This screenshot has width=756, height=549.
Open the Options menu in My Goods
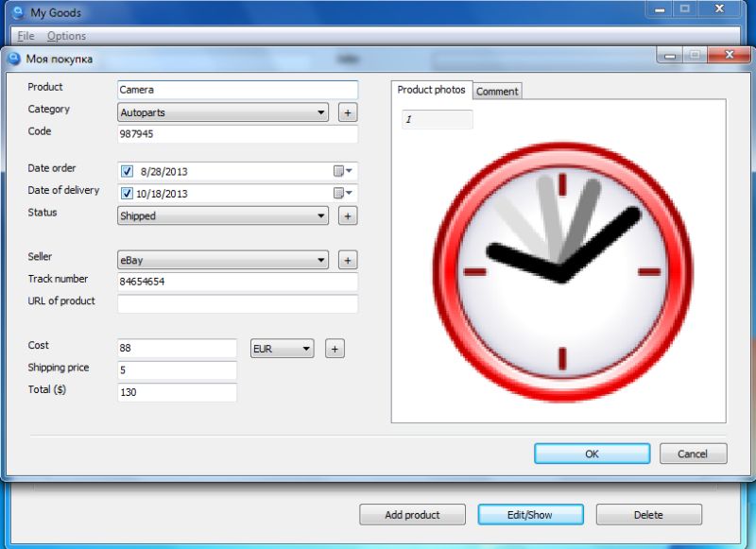(66, 36)
